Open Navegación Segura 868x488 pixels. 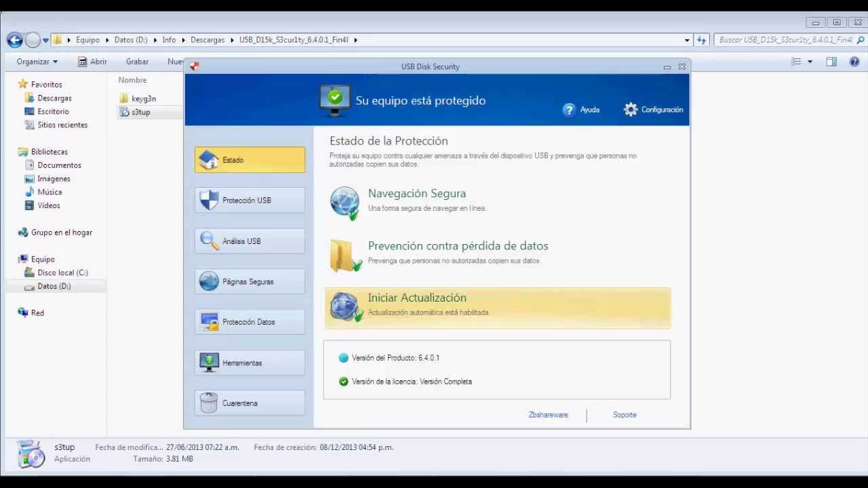tap(416, 194)
